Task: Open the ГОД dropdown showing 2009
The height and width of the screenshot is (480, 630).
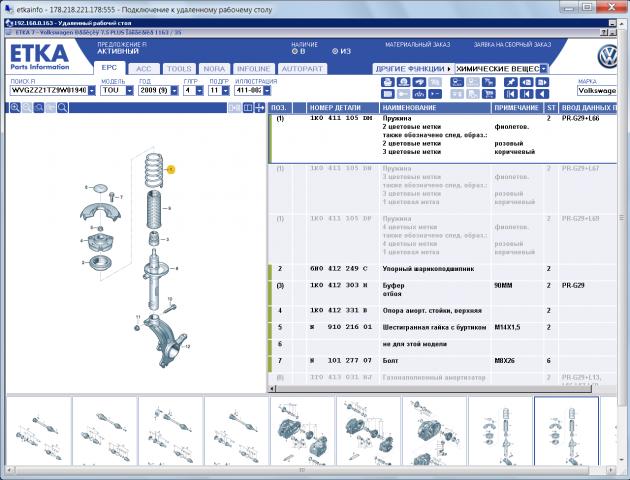Action: [x=174, y=90]
